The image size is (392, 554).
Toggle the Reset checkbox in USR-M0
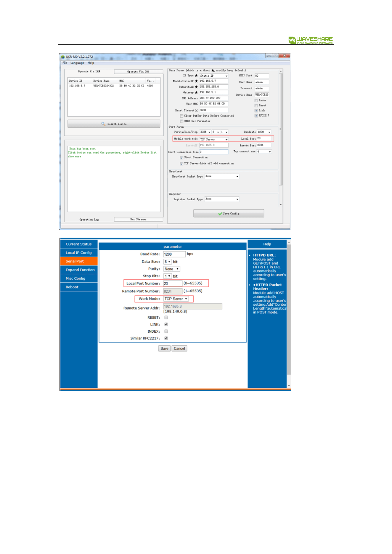coord(256,106)
